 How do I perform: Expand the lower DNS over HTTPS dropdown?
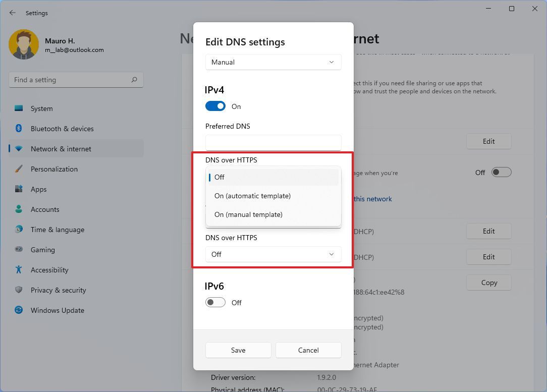tap(273, 254)
